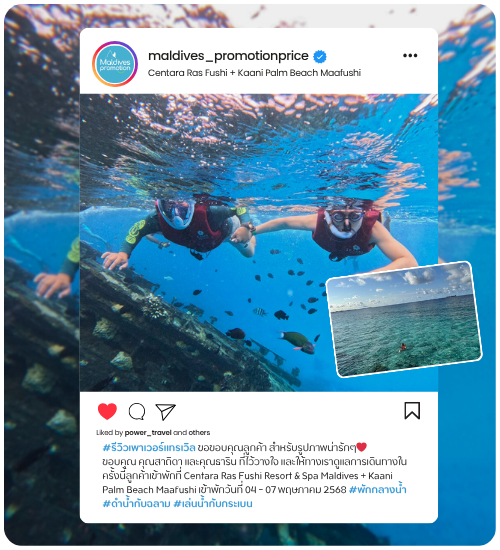Image resolution: width=500 pixels, height=550 pixels.
Task: Click "others" in the liked-by line
Action: coord(199,432)
